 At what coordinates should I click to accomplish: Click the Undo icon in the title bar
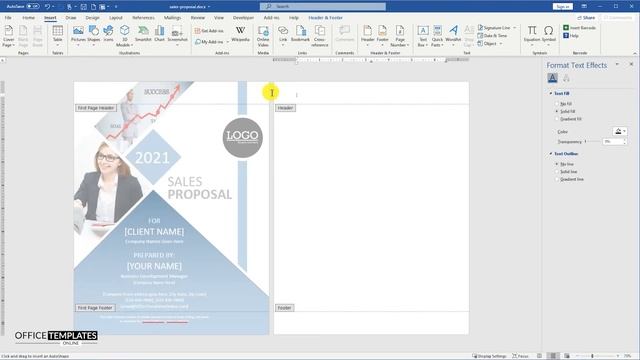[x=47, y=7]
